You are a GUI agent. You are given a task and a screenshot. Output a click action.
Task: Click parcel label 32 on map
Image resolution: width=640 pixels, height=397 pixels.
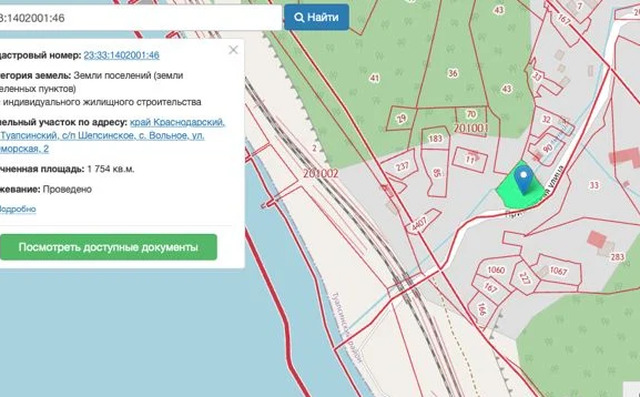coord(546,119)
